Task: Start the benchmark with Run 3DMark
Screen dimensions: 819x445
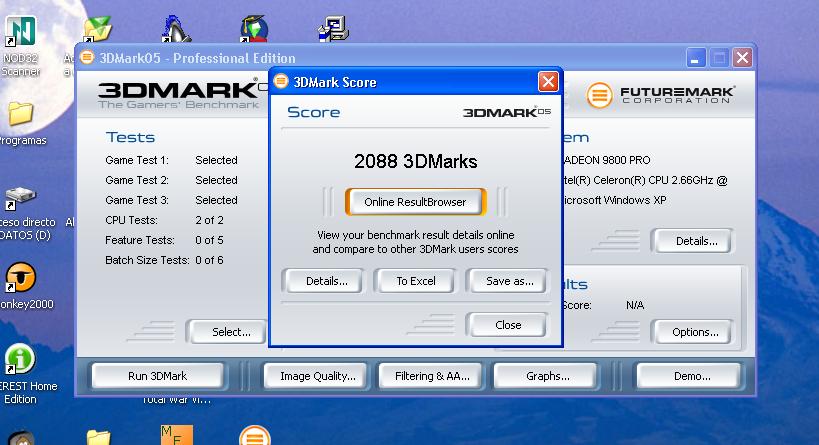Action: pos(157,376)
